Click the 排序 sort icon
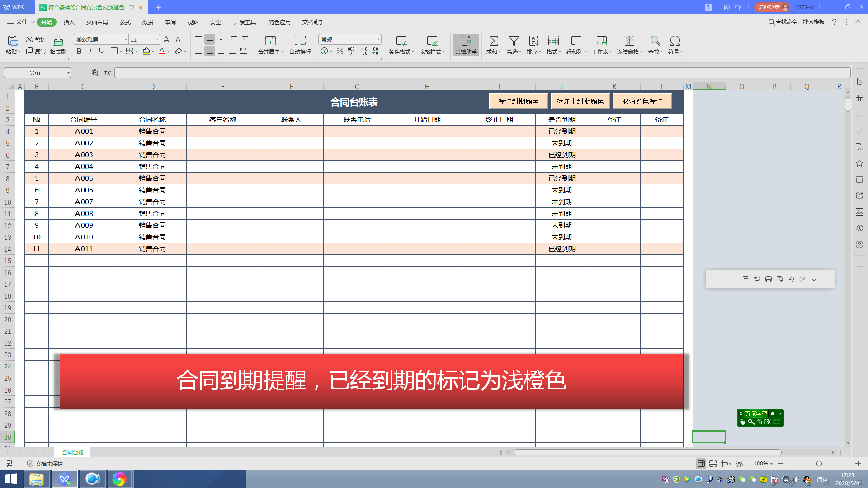Screen dimensions: 868x488 pyautogui.click(x=533, y=41)
